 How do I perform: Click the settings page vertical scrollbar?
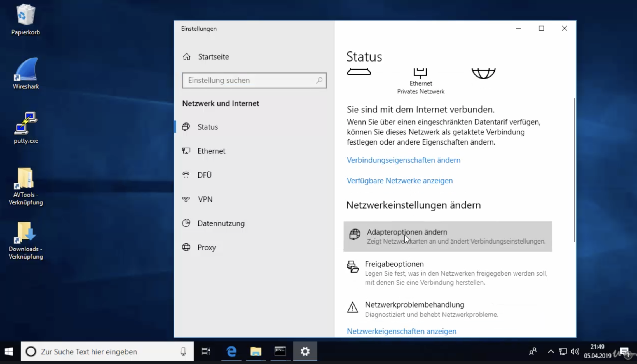point(574,170)
